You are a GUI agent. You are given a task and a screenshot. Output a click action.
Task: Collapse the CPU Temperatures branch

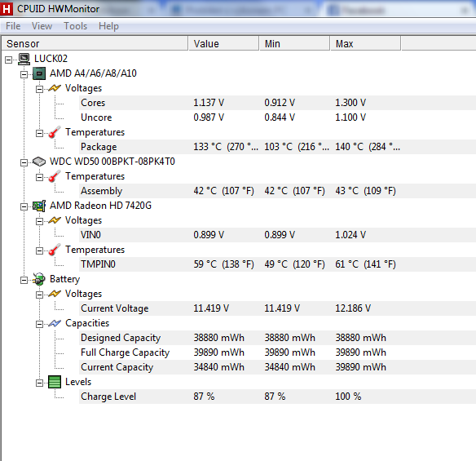(39, 134)
